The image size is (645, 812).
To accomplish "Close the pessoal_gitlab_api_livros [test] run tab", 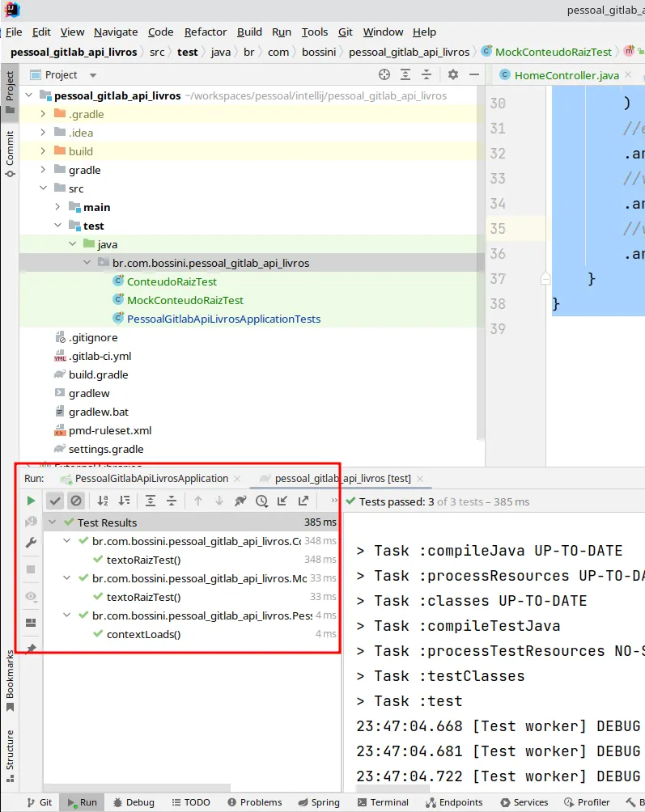I will pyautogui.click(x=420, y=479).
